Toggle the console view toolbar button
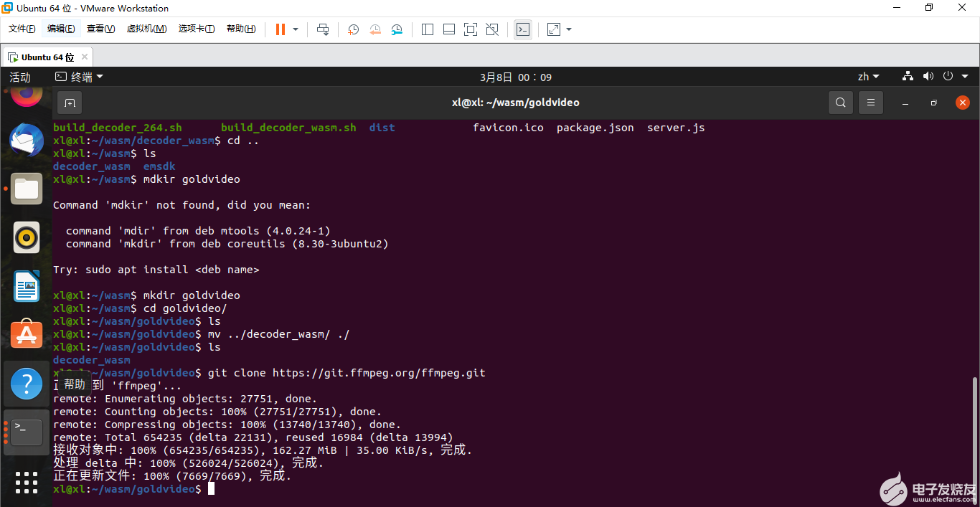Image resolution: width=980 pixels, height=507 pixels. tap(523, 29)
